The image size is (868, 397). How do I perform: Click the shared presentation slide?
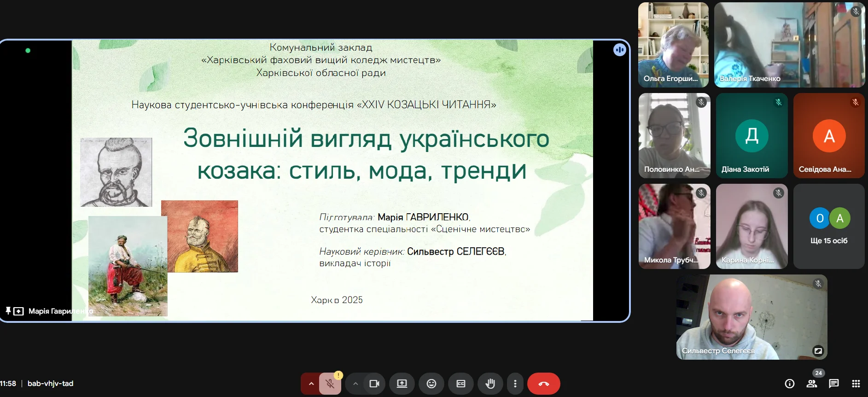click(332, 180)
